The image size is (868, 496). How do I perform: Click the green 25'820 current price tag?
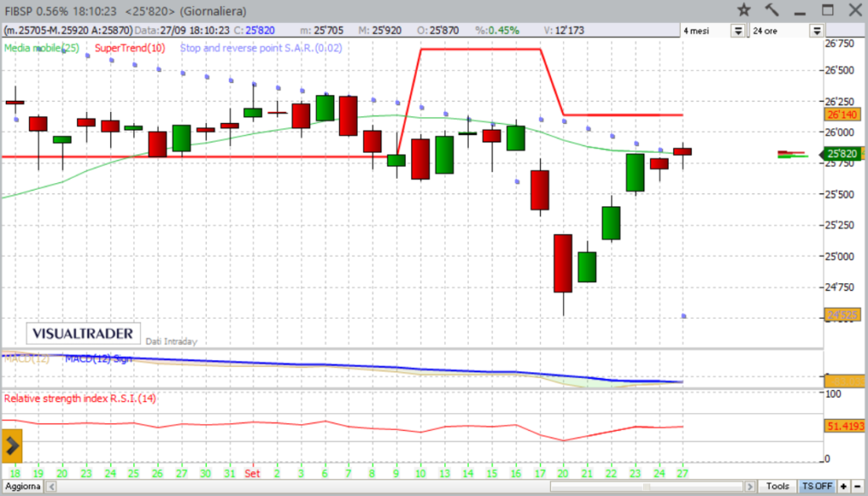842,153
